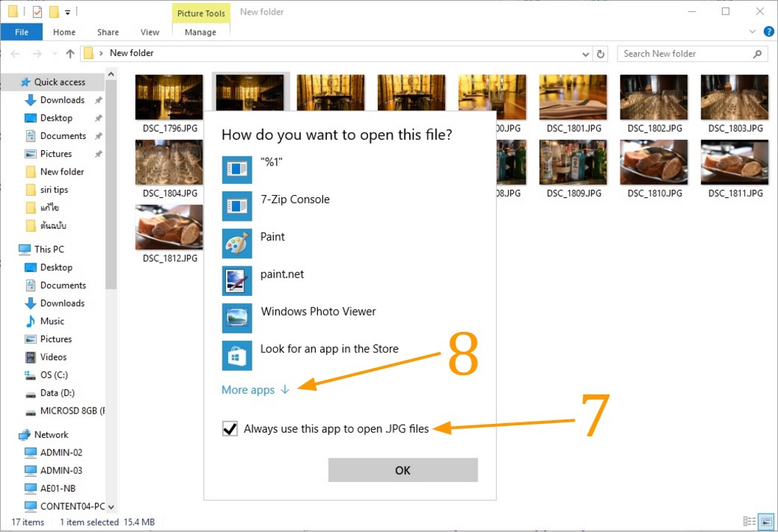Open the Manage Picture Tools tab
778x532 pixels.
click(200, 32)
